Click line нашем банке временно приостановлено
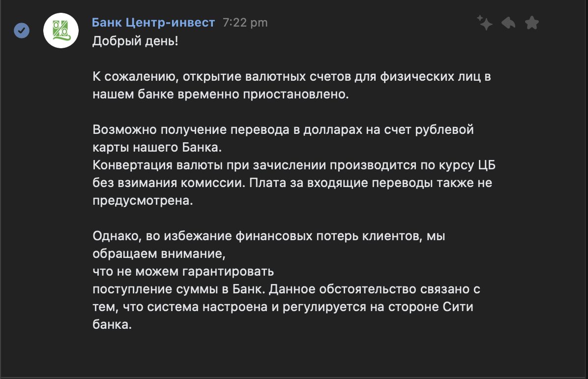 [220, 94]
